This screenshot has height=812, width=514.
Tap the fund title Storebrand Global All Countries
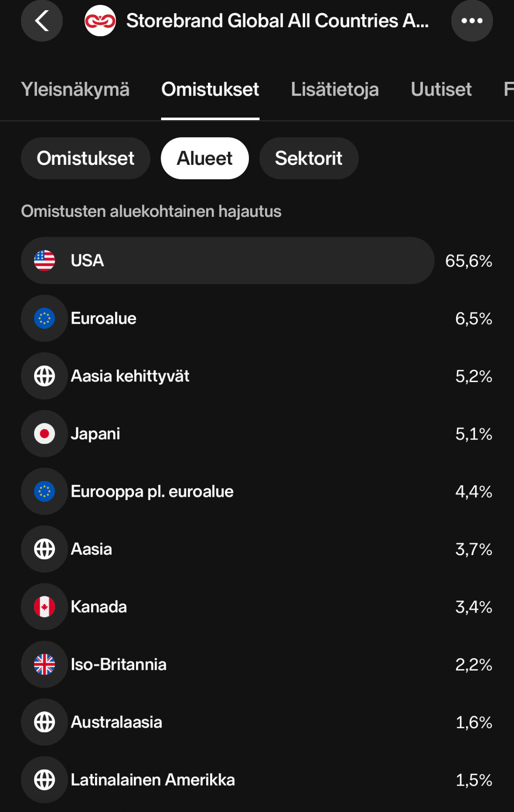click(x=277, y=21)
